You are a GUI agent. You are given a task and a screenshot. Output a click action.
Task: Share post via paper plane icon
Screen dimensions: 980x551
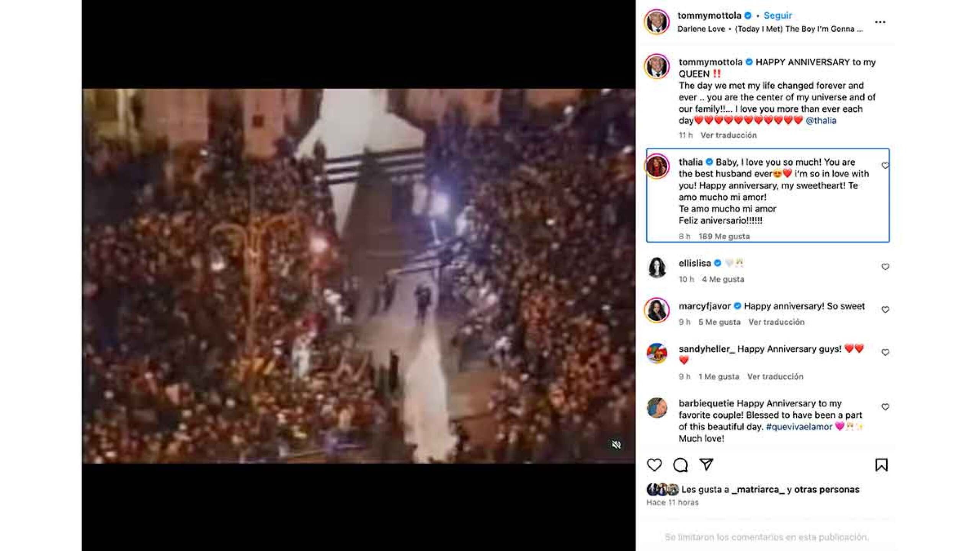[x=706, y=465]
